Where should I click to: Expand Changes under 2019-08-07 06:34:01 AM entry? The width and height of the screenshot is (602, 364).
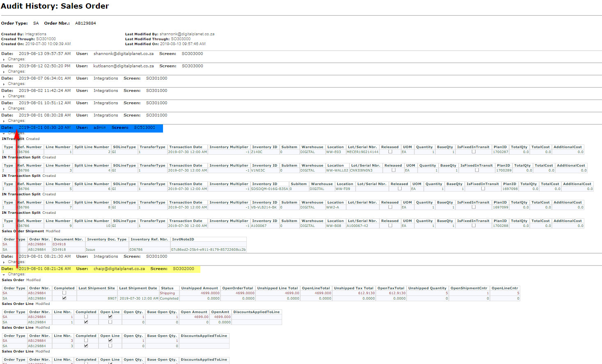point(4,84)
